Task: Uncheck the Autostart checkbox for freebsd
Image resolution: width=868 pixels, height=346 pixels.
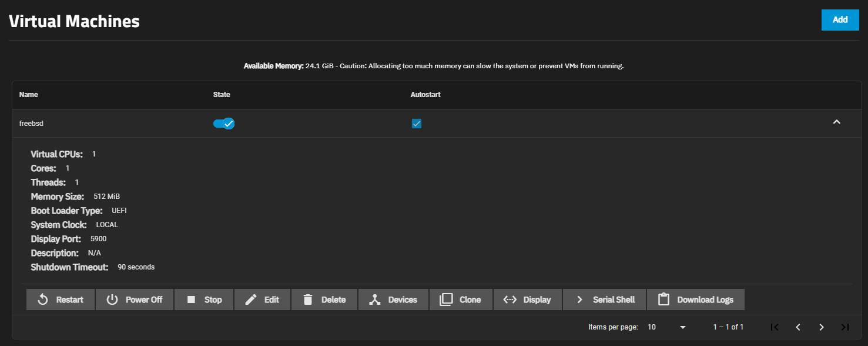Action: pyautogui.click(x=417, y=124)
